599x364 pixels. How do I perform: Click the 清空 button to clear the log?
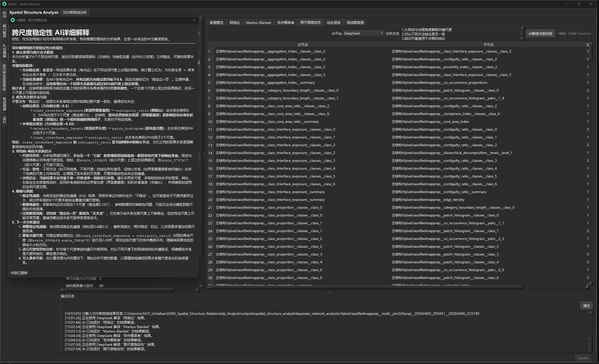coord(586,306)
